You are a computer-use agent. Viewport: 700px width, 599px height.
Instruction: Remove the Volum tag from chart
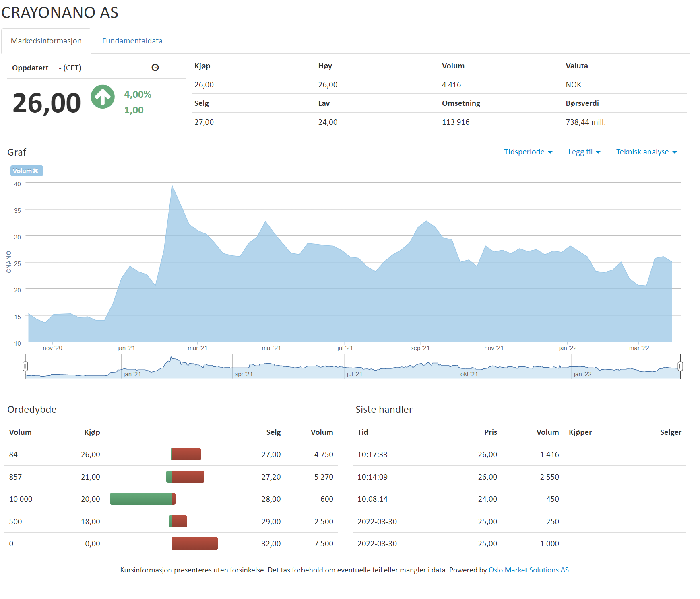[36, 171]
